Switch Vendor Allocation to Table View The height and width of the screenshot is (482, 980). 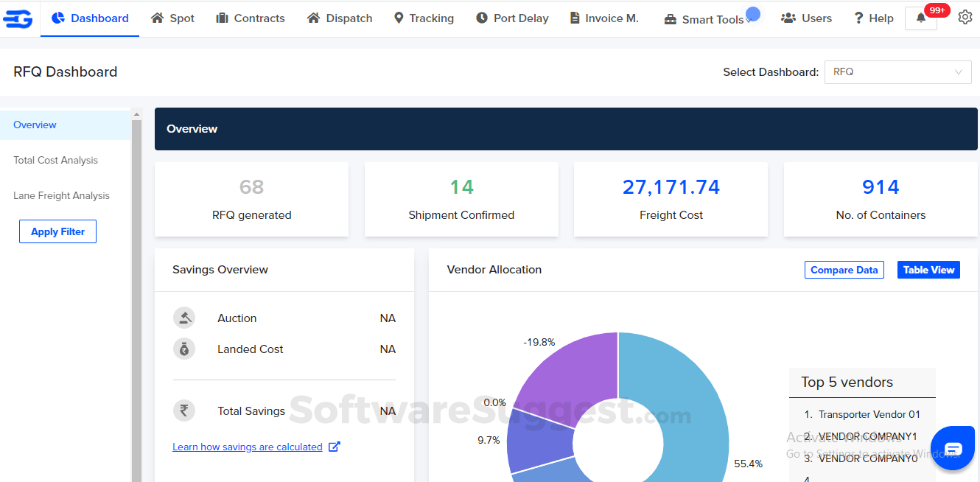[x=928, y=269]
